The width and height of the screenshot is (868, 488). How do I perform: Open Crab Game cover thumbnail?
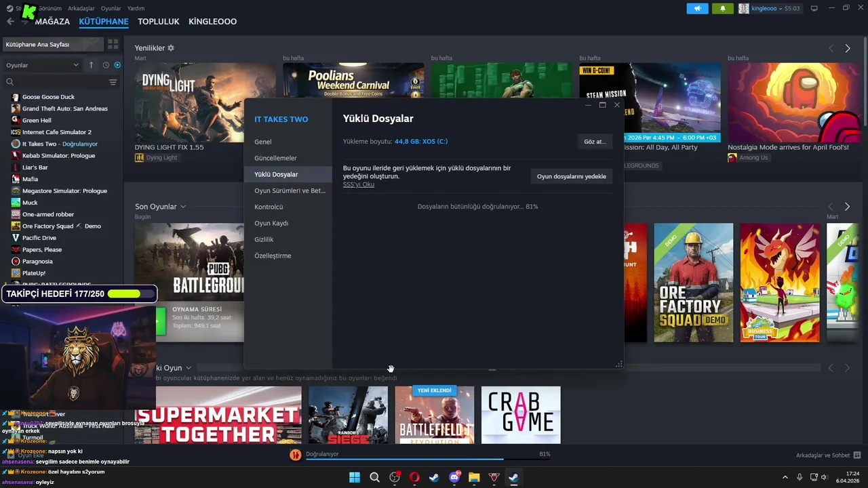point(521,415)
